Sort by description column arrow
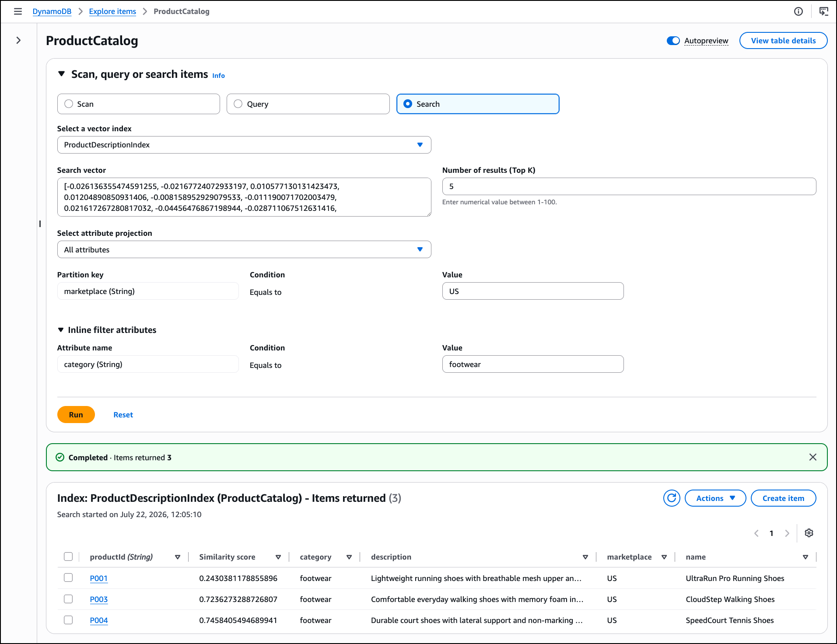This screenshot has height=644, width=837. click(x=585, y=557)
